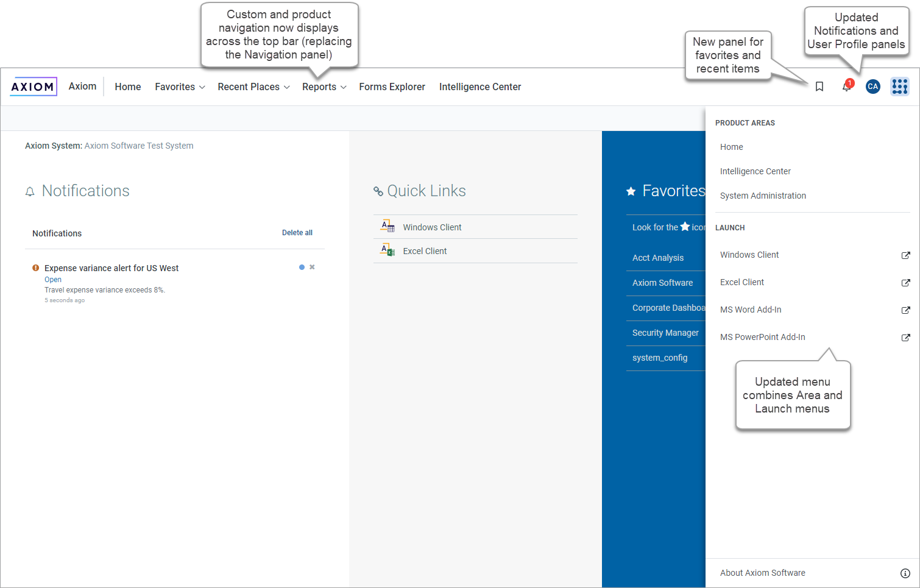The image size is (920, 588).
Task: Dismiss the expense variance notification with X
Action: point(312,267)
